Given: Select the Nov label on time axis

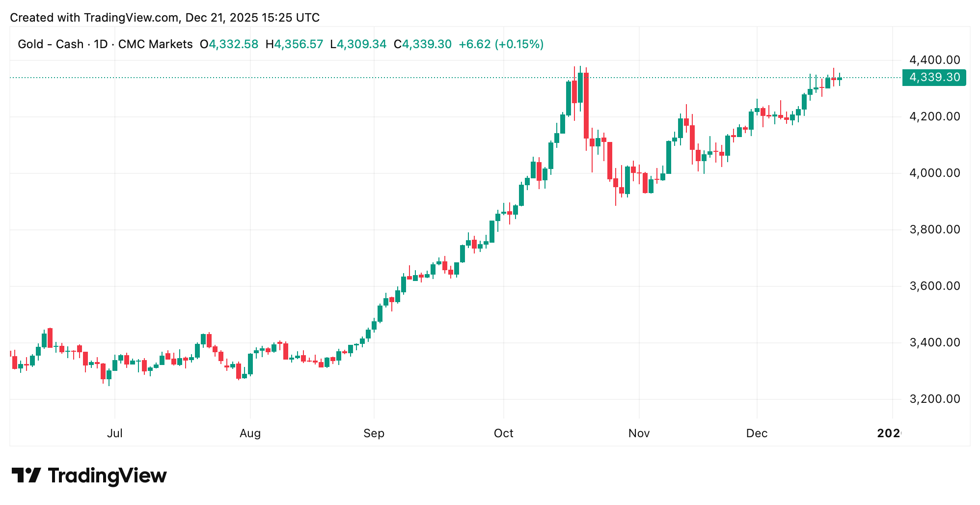Looking at the screenshot, I should [639, 433].
